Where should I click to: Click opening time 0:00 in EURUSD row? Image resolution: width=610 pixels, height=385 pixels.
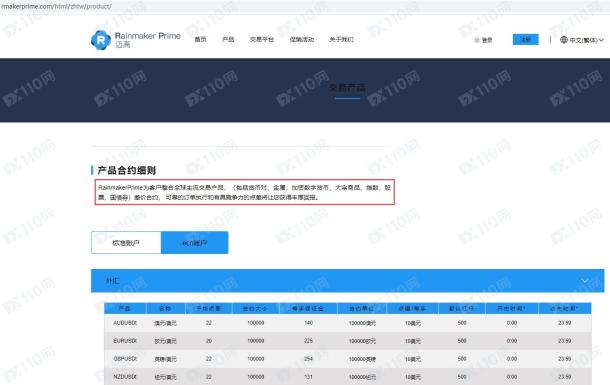coord(512,341)
